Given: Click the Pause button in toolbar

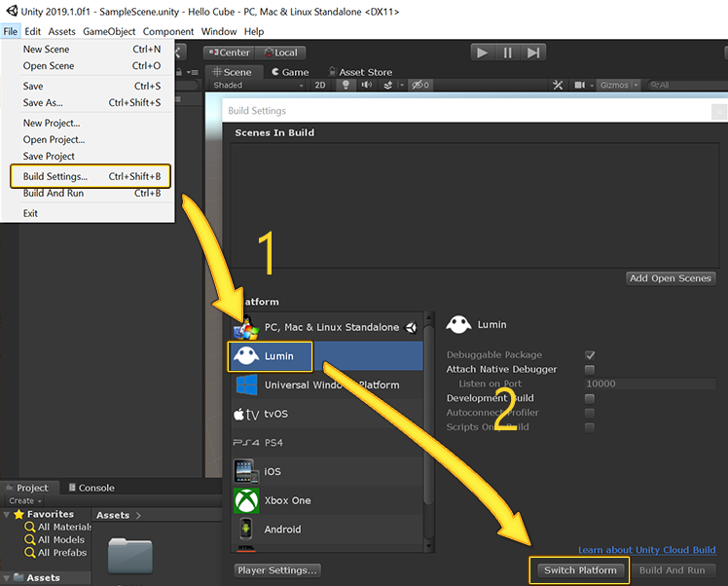Looking at the screenshot, I should tap(508, 53).
